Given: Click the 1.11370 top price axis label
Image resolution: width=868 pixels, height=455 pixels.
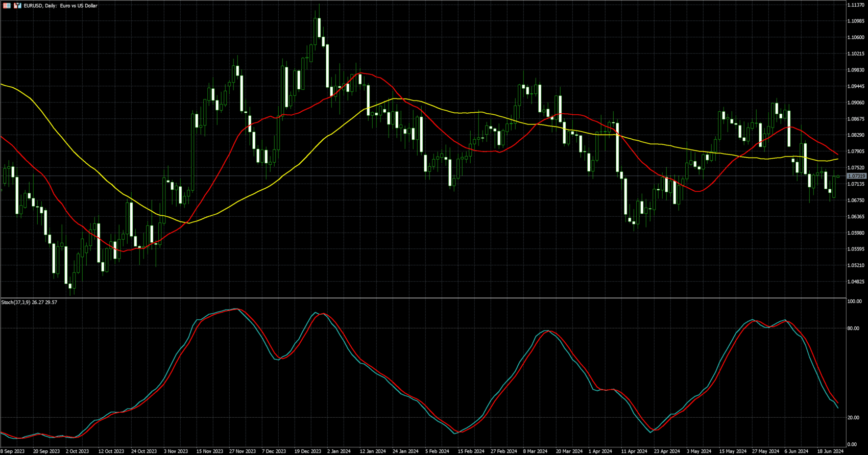Looking at the screenshot, I should click(x=856, y=5).
